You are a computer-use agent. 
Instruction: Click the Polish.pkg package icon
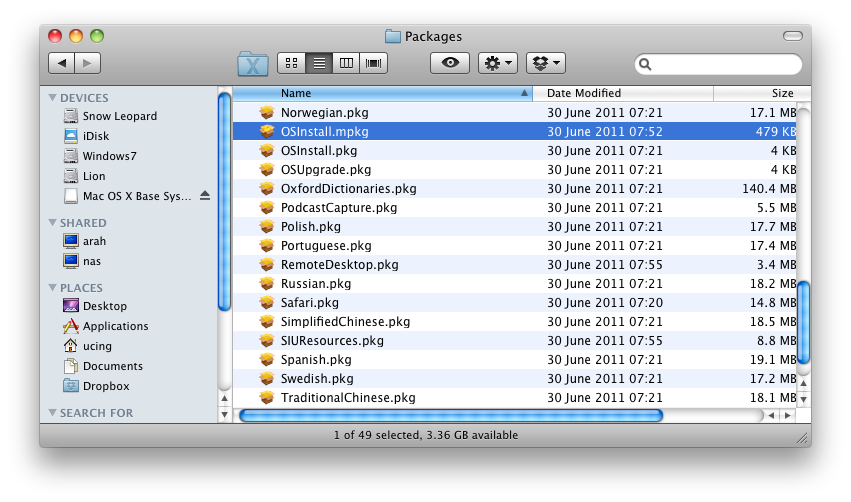click(x=266, y=226)
